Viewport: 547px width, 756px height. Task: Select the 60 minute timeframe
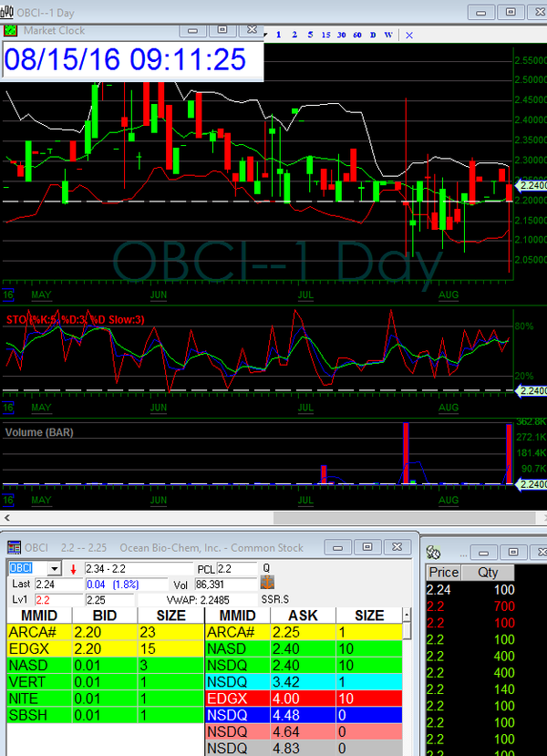(356, 35)
